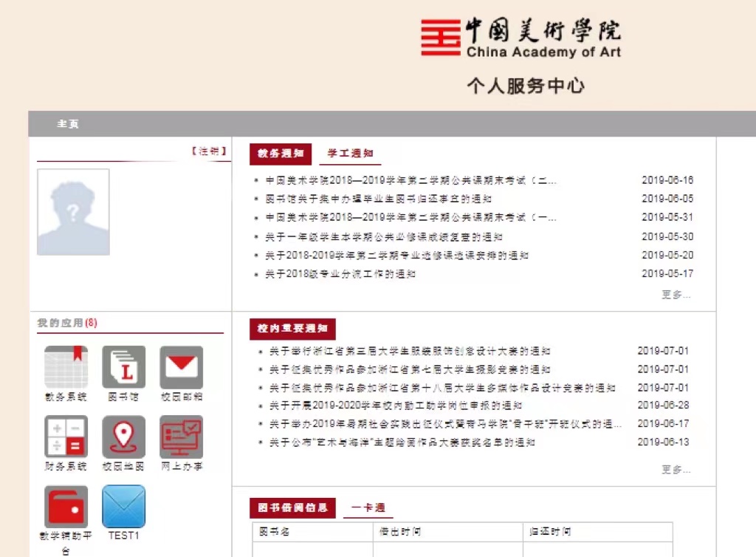Open the 图书馆 library icon
The width and height of the screenshot is (756, 557).
123,367
